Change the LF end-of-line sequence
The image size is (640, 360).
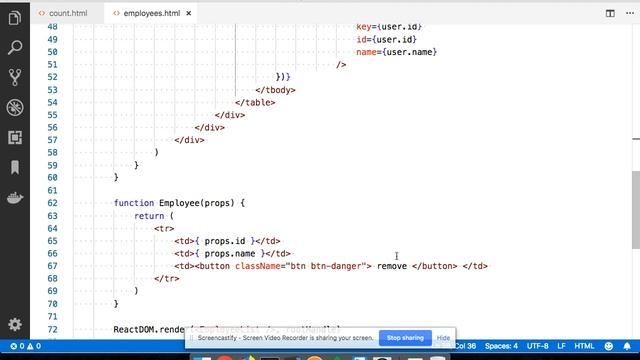tap(561, 346)
